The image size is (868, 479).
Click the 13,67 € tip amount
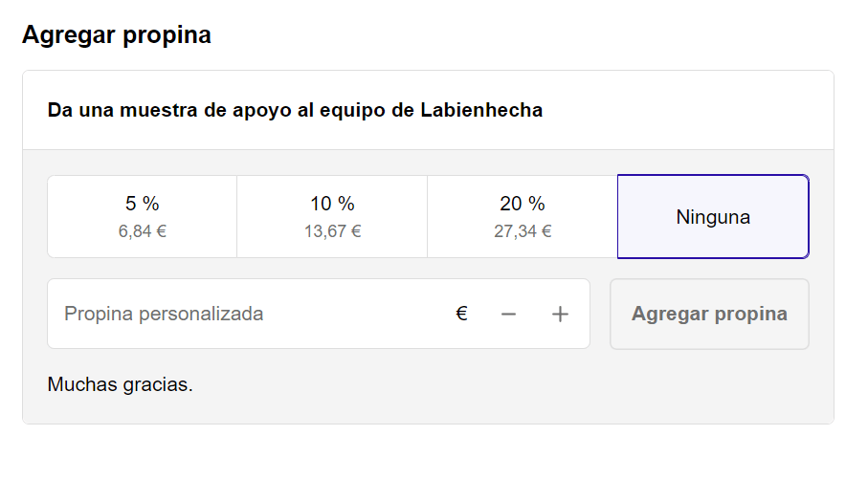click(332, 231)
